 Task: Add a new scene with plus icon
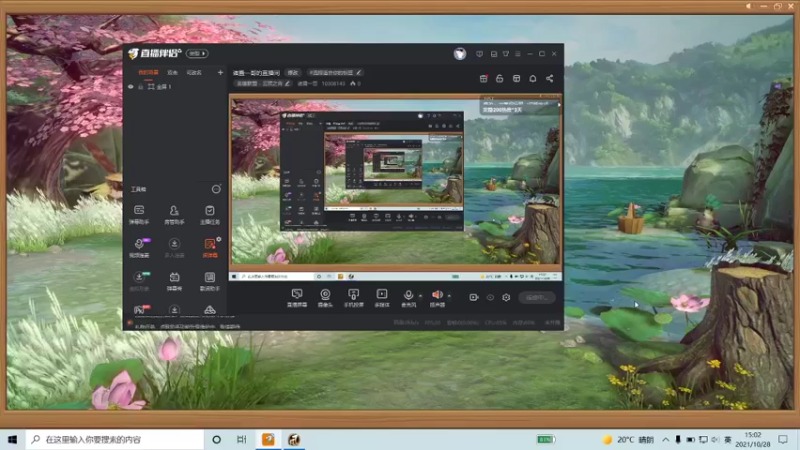(220, 72)
